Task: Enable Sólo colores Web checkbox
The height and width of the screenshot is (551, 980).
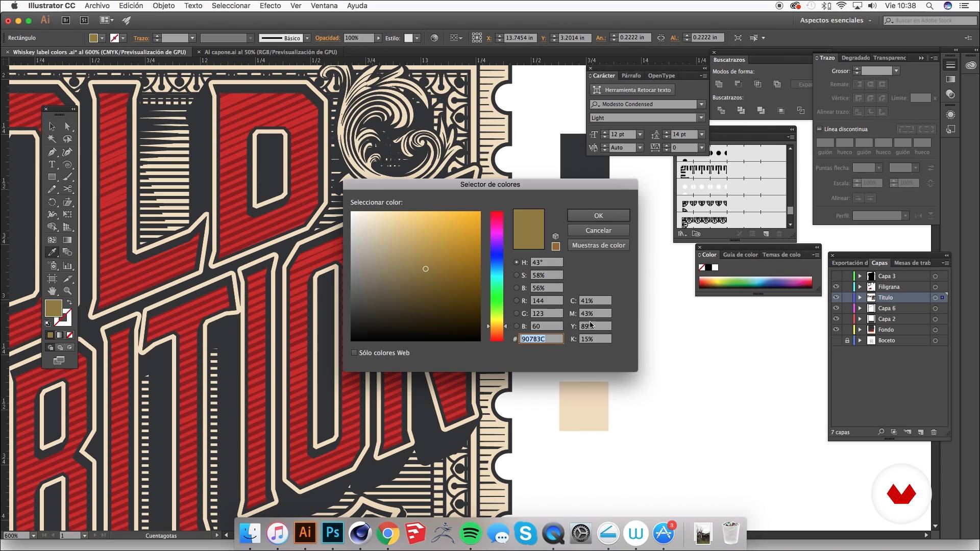Action: (354, 353)
